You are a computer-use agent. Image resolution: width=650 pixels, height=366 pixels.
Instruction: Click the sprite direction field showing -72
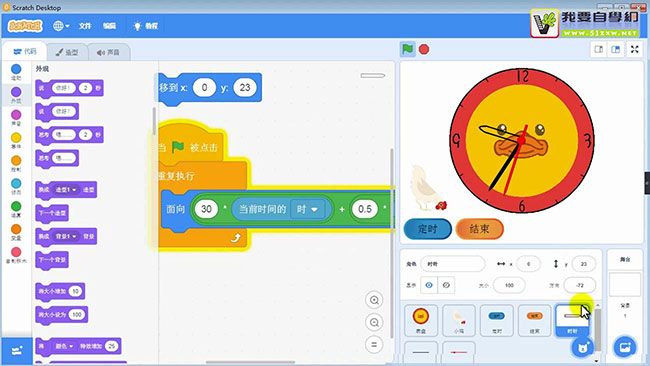point(580,285)
